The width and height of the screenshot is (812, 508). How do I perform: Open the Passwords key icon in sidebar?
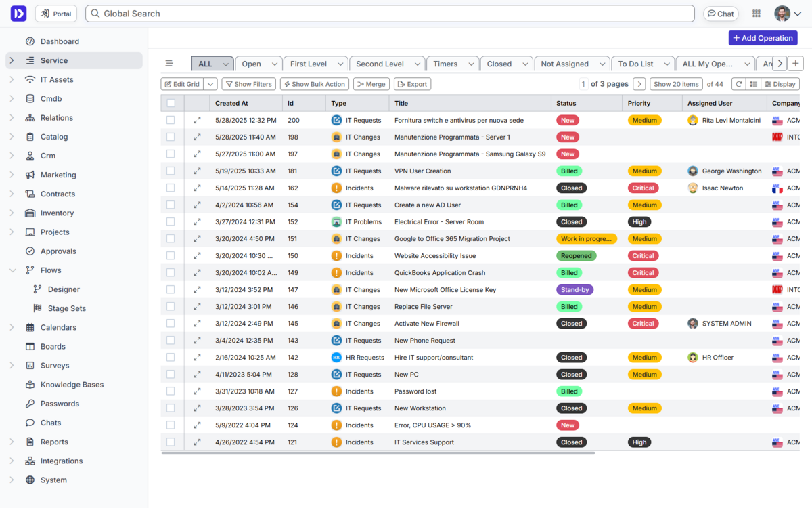(30, 404)
